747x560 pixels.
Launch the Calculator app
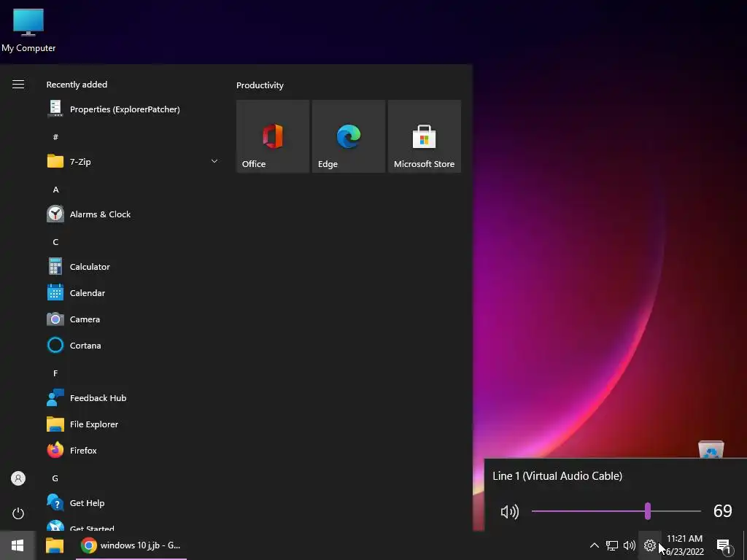(x=133, y=267)
